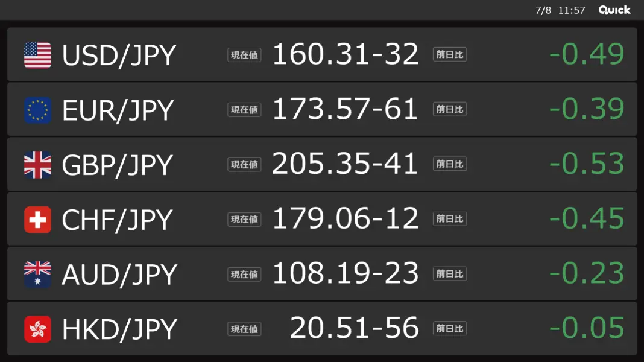
Task: Click the 現在値 badge in the USD/JPY row
Action: coord(244,55)
